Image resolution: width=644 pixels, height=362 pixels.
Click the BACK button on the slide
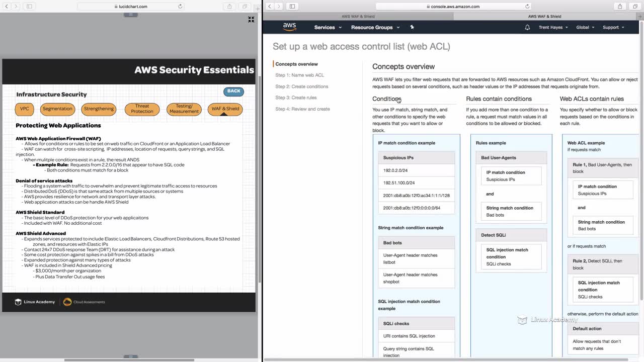[233, 91]
